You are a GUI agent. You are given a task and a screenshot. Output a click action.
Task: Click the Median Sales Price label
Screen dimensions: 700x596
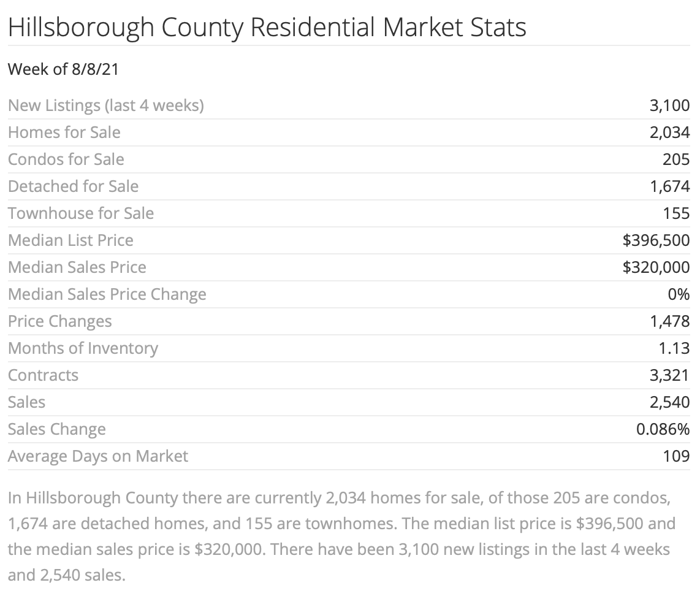(x=77, y=267)
